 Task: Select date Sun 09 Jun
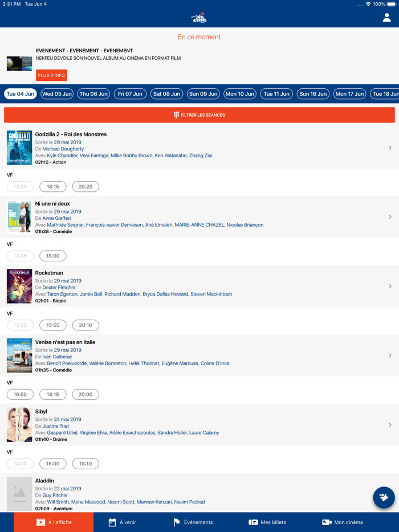pos(203,93)
